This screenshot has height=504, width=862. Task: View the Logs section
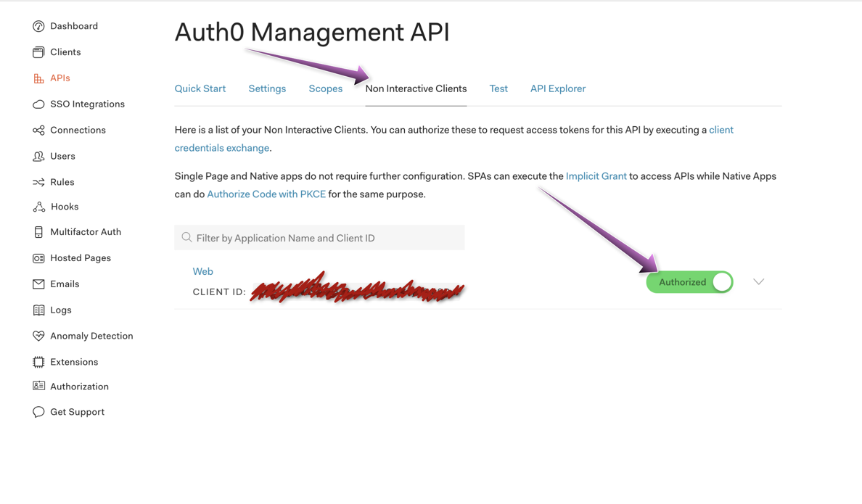tap(60, 310)
